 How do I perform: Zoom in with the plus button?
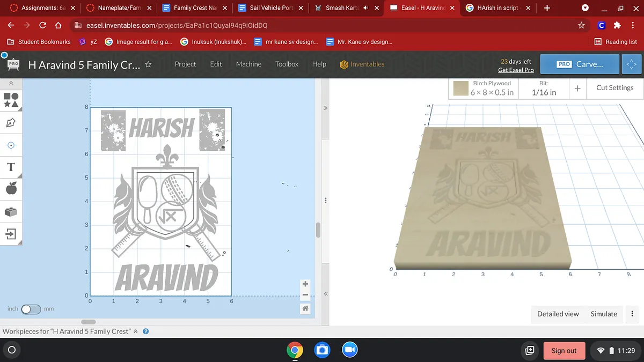click(x=305, y=284)
